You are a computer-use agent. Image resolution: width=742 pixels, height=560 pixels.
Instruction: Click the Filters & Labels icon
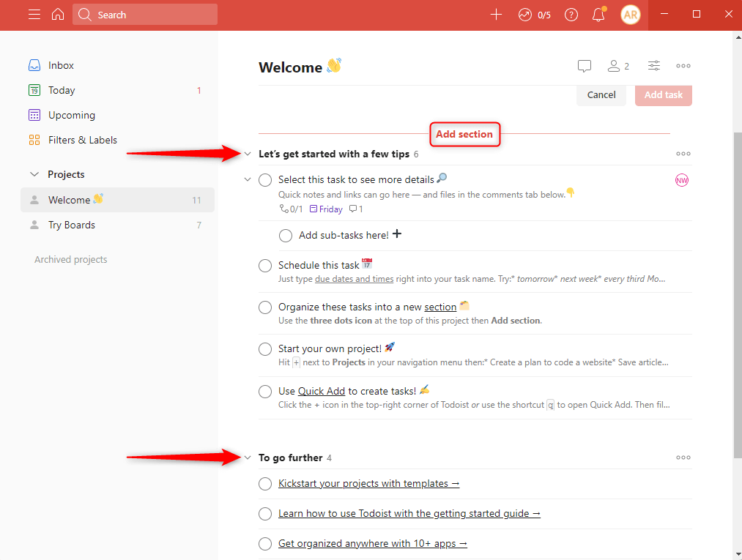(x=34, y=140)
